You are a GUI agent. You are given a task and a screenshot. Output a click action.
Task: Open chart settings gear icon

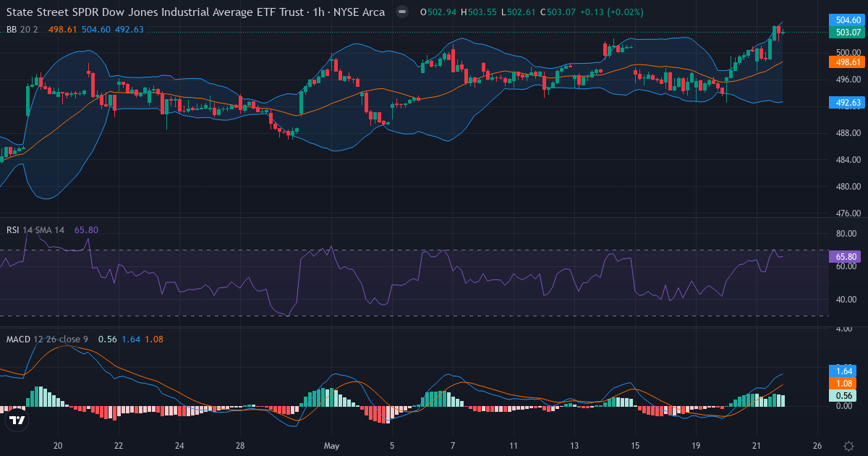point(848,445)
